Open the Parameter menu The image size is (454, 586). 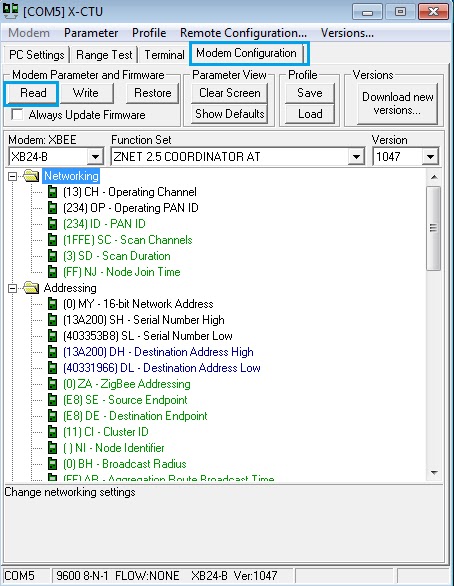(91, 33)
